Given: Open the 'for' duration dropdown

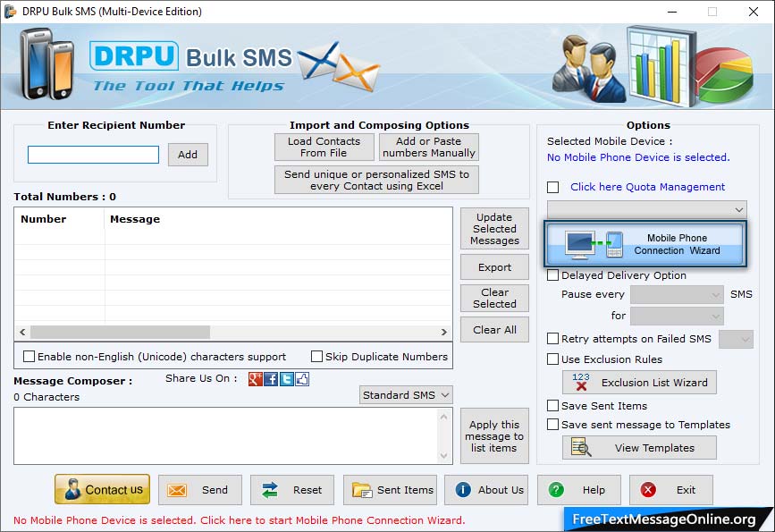Looking at the screenshot, I should point(678,316).
